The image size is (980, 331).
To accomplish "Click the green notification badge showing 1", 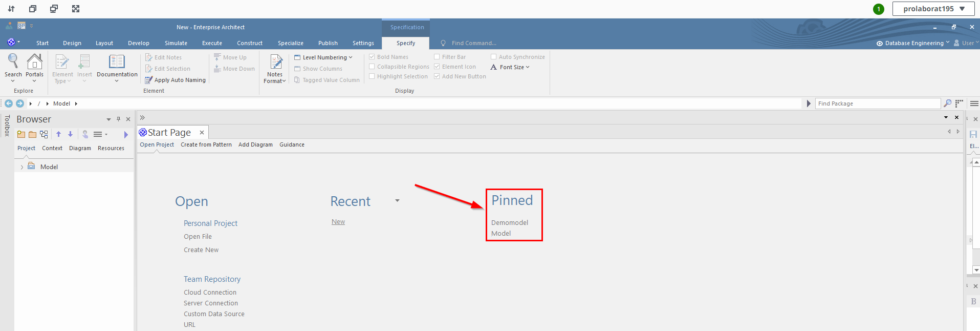I will click(x=879, y=9).
